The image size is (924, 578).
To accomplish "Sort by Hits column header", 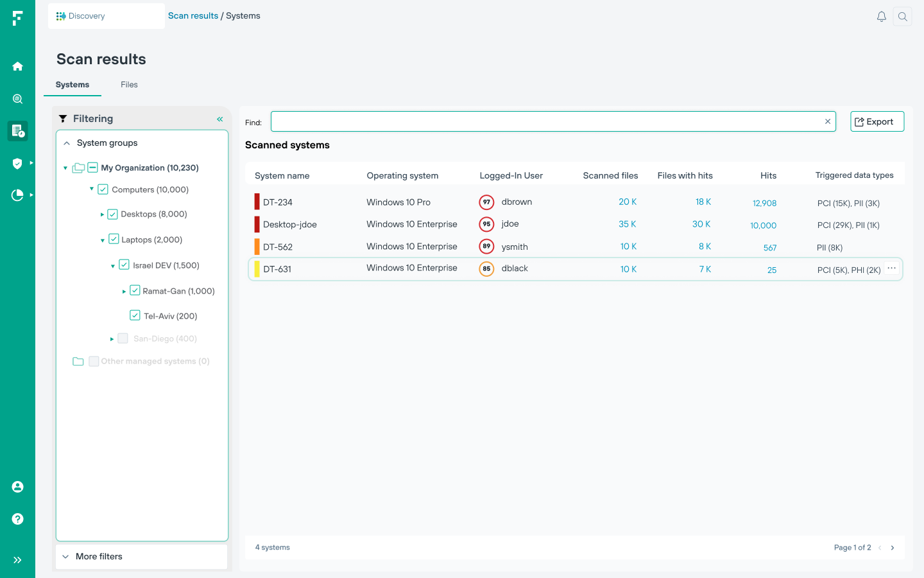I will click(x=768, y=176).
